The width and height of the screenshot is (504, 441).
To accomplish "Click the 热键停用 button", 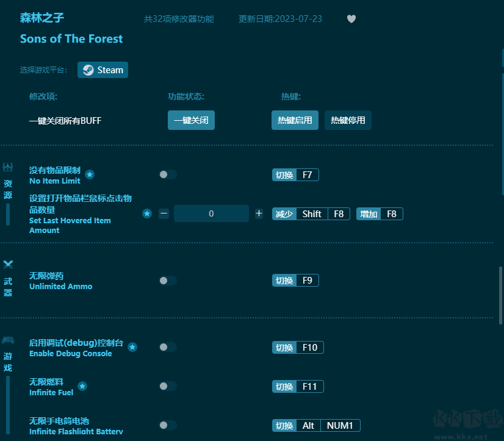I will tap(348, 120).
